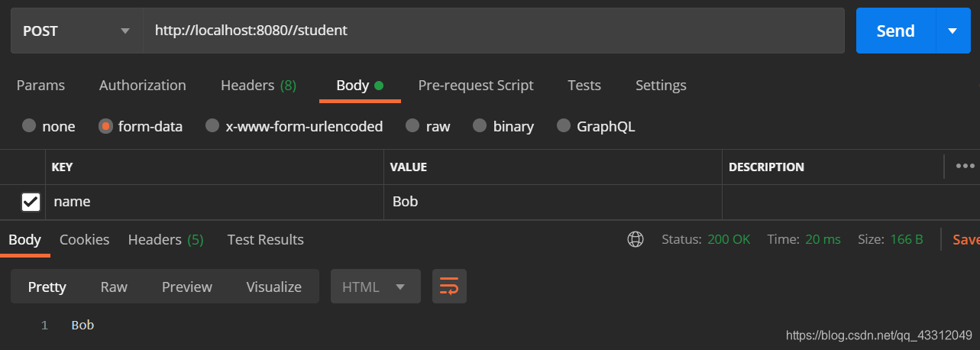Show the Visualize response view
Screen dimensions: 980x350
[273, 287]
